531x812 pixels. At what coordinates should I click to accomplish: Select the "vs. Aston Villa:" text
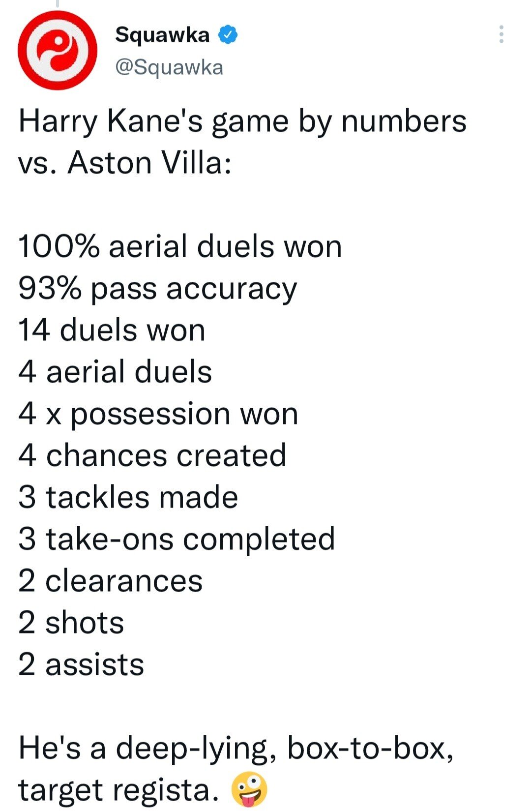point(125,163)
